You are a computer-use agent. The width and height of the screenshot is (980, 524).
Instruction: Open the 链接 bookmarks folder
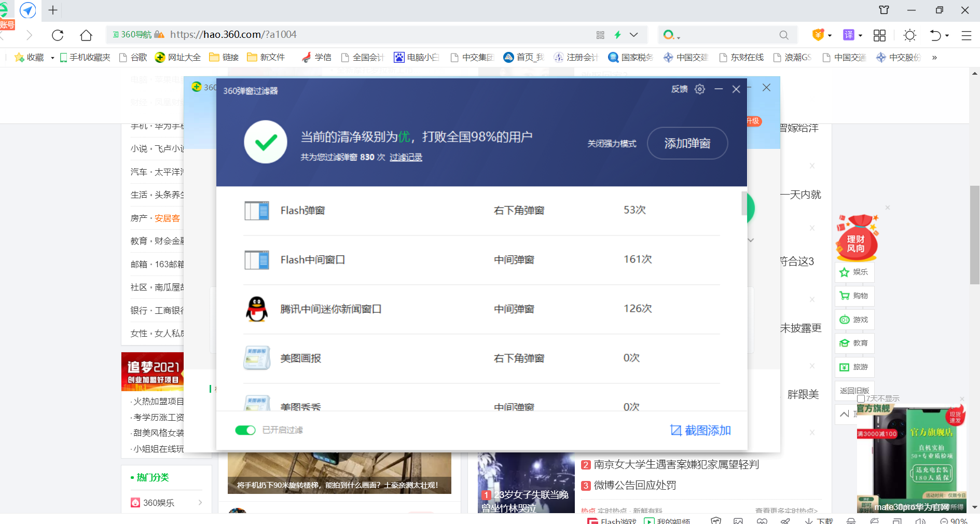[224, 57]
